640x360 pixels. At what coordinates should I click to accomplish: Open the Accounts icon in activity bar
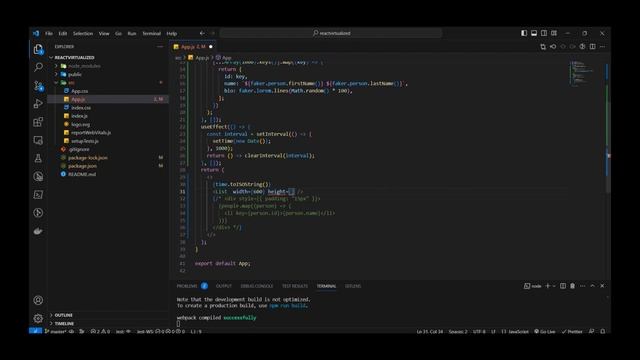coord(38,300)
